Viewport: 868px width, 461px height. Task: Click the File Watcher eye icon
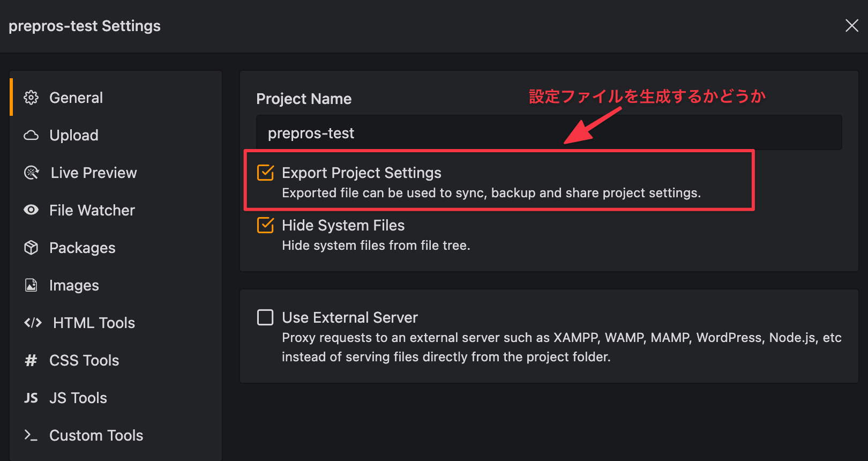point(31,210)
